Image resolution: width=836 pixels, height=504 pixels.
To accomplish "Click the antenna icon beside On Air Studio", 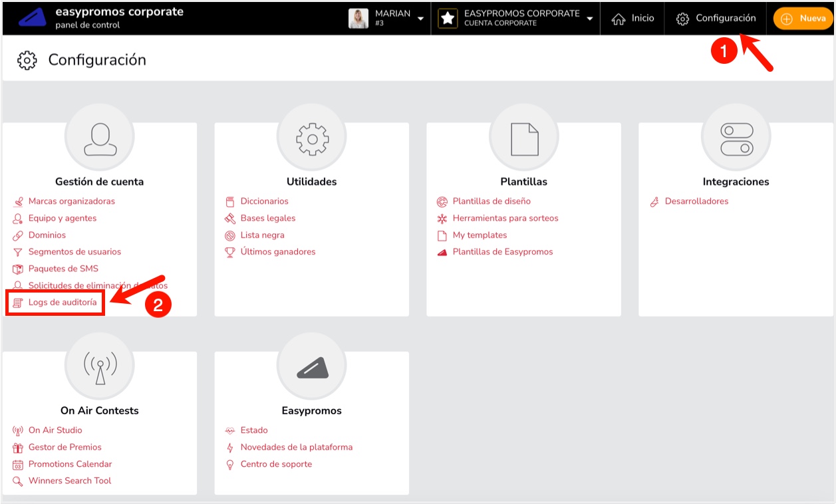I will pyautogui.click(x=18, y=430).
